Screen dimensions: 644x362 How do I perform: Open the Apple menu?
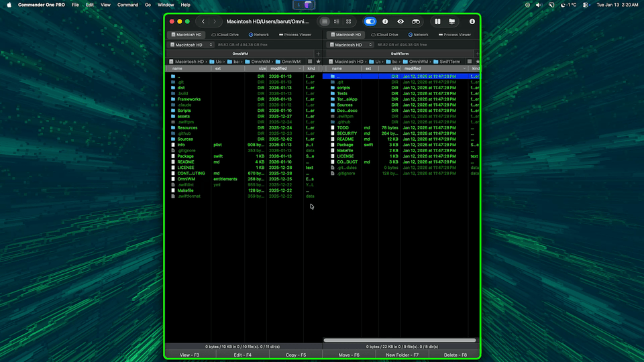(9, 5)
